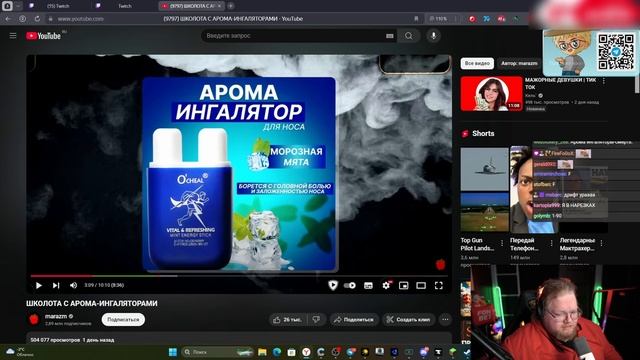Open Yandex Browser from the taskbar
Image resolution: width=640 pixels, height=360 pixels.
306,352
